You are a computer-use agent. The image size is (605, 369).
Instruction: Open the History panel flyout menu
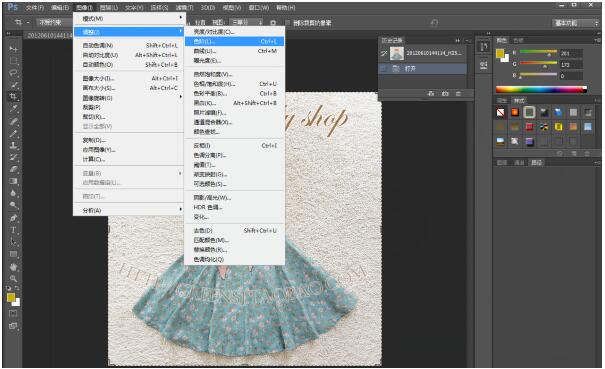[x=467, y=40]
